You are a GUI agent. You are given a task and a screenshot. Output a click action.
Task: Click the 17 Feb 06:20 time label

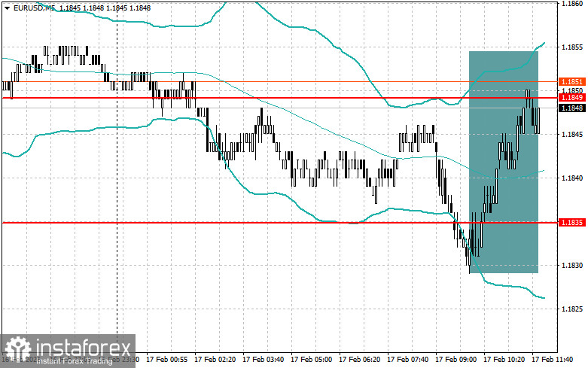click(359, 360)
